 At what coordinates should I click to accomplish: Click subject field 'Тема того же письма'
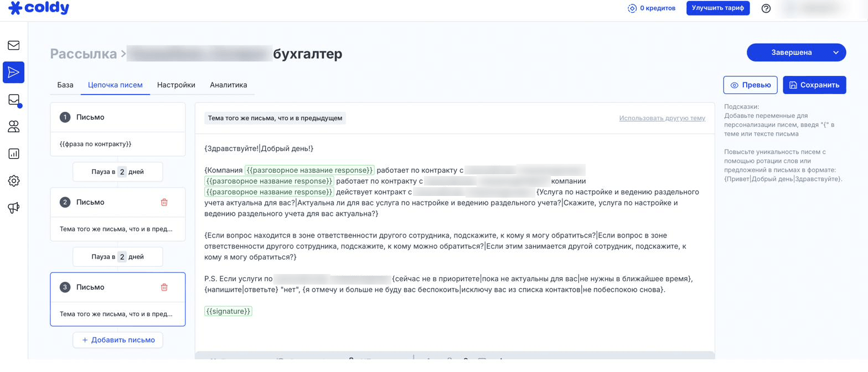(x=275, y=118)
